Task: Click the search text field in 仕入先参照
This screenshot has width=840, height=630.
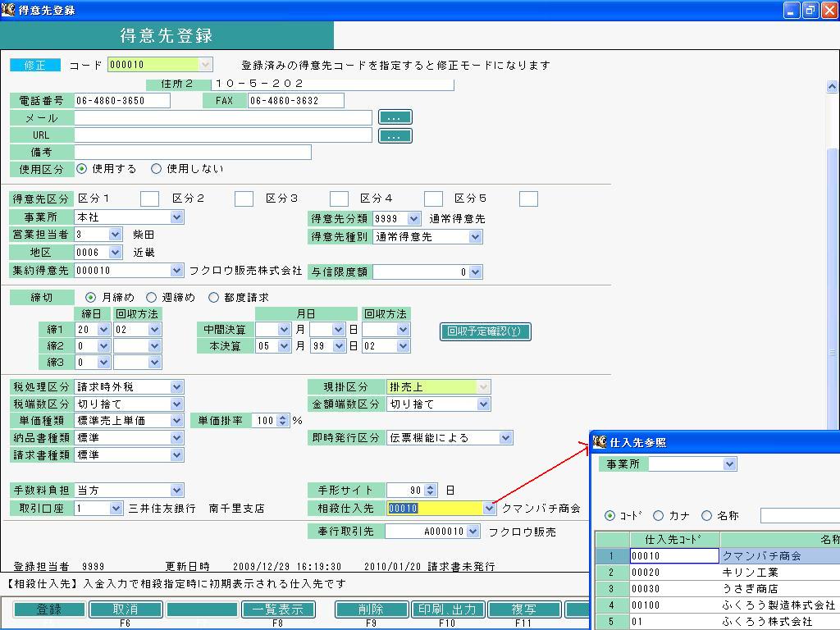Action: pos(800,515)
